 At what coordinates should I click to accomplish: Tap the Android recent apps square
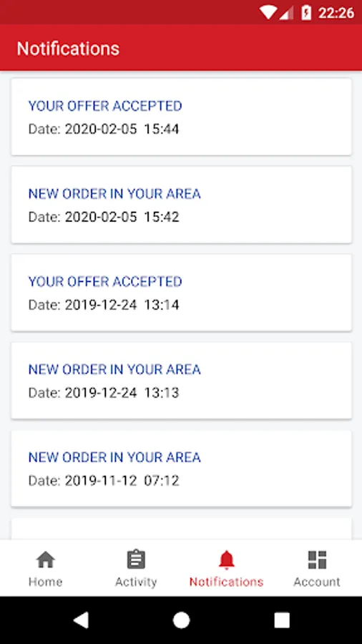point(282,620)
